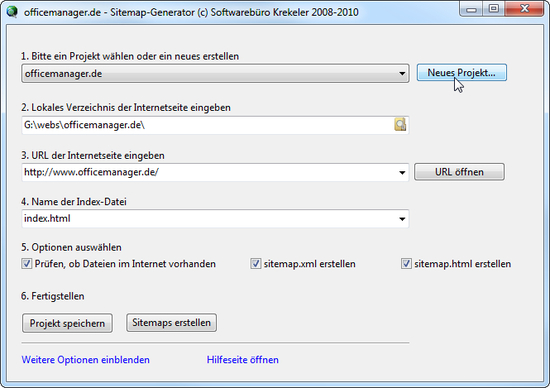Open 'Weitere Optionen einblenden' link
The image size is (550, 388).
click(x=86, y=360)
